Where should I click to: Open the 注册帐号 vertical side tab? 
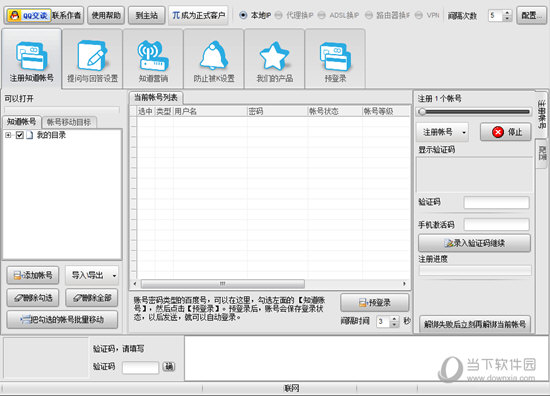(x=542, y=115)
